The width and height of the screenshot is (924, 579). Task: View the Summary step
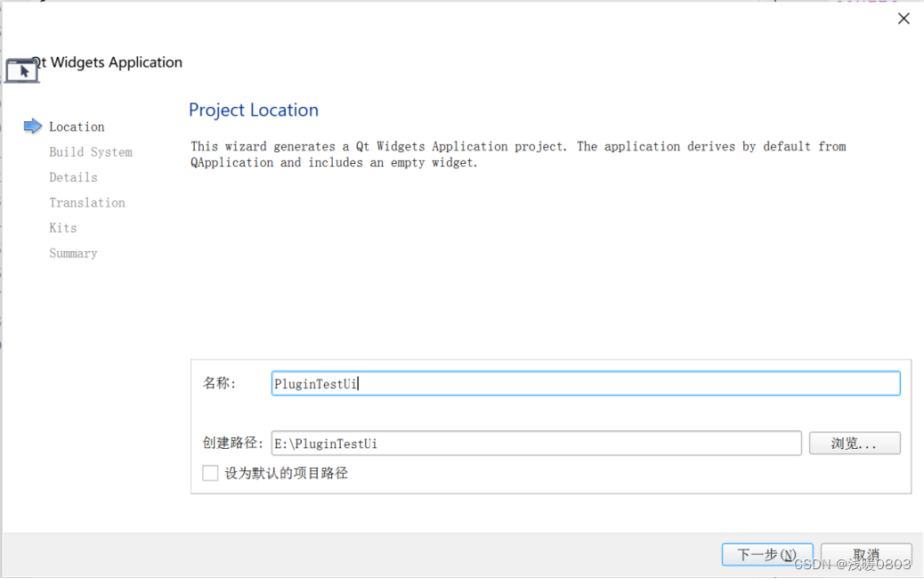(x=72, y=253)
